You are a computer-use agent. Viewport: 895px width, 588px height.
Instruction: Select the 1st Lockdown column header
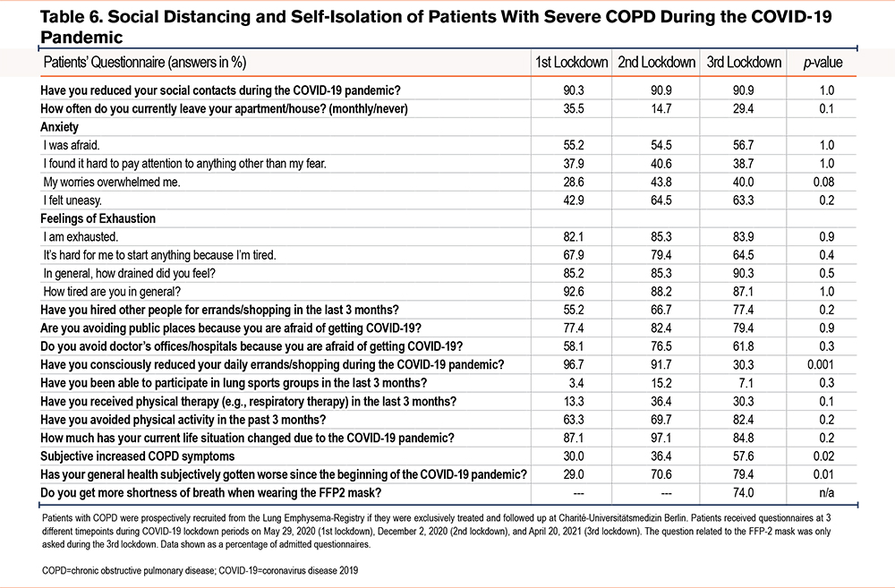571,62
